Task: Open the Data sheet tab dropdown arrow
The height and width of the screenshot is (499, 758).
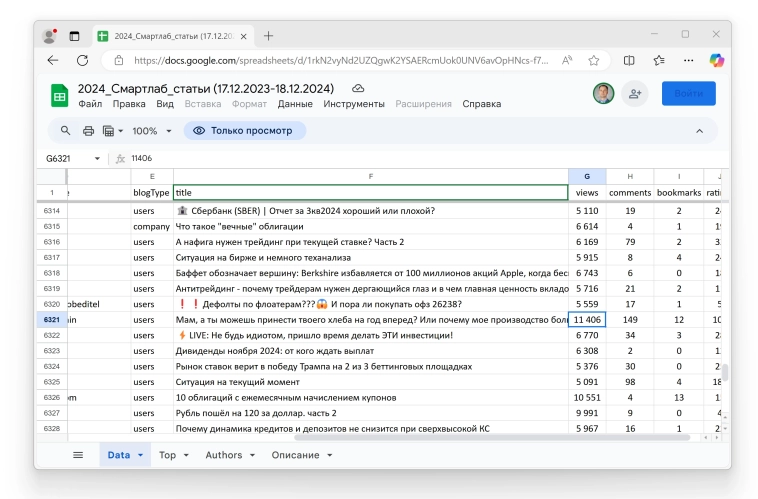Action: tap(141, 455)
